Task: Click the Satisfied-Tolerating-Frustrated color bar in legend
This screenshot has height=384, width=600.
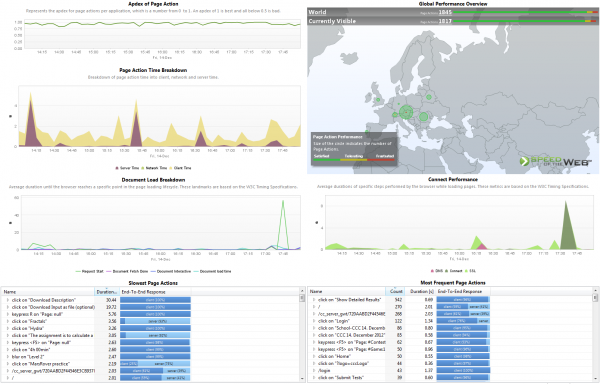Action: pyautogui.click(x=354, y=160)
